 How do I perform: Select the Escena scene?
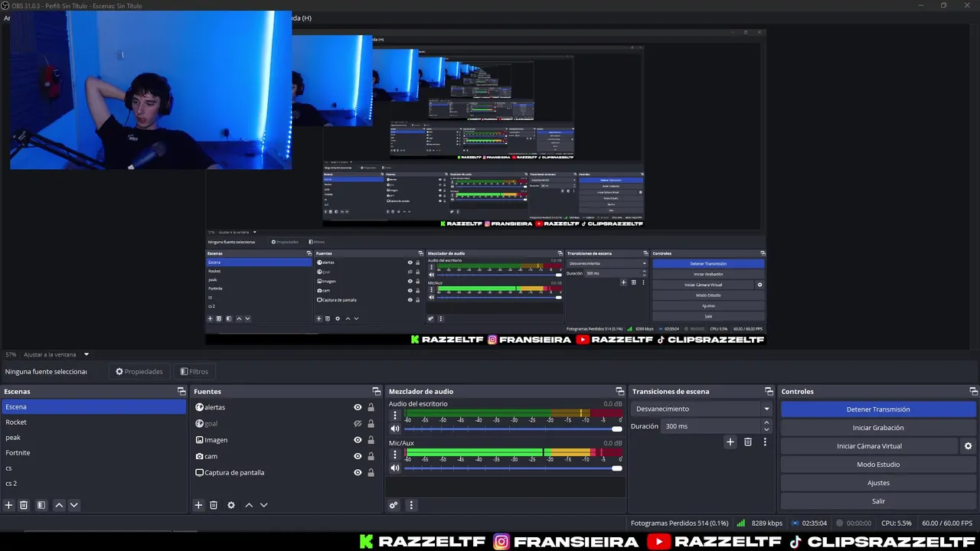tap(93, 407)
